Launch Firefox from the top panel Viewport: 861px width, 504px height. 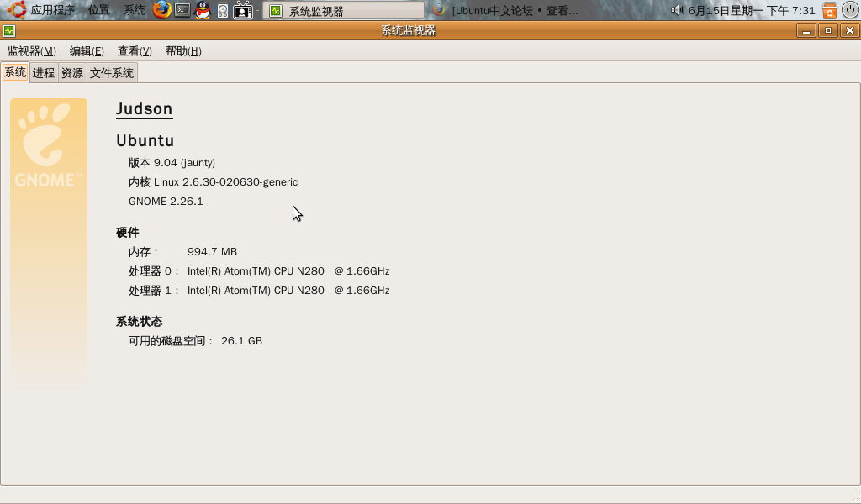[161, 10]
